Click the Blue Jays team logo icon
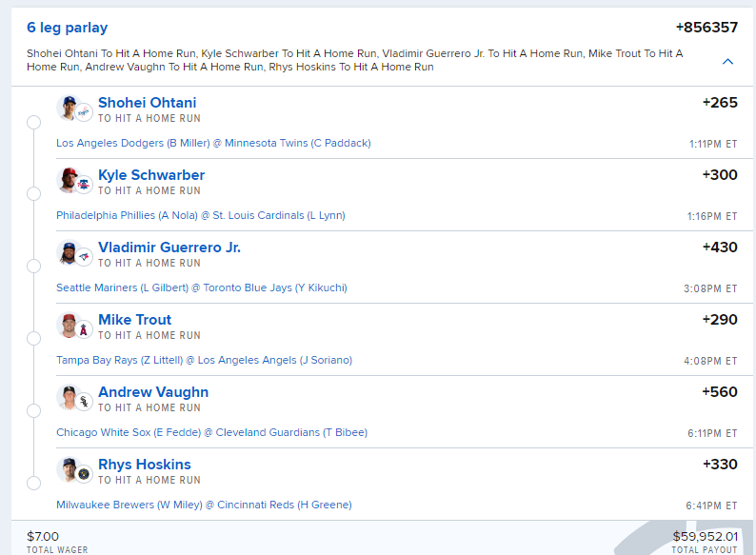756x555 pixels. coord(84,257)
